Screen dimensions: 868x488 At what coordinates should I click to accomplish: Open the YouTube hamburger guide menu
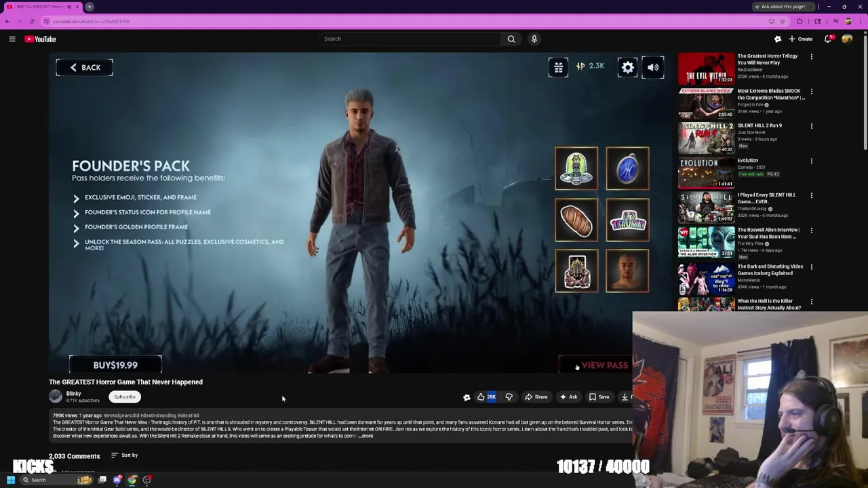(x=12, y=39)
